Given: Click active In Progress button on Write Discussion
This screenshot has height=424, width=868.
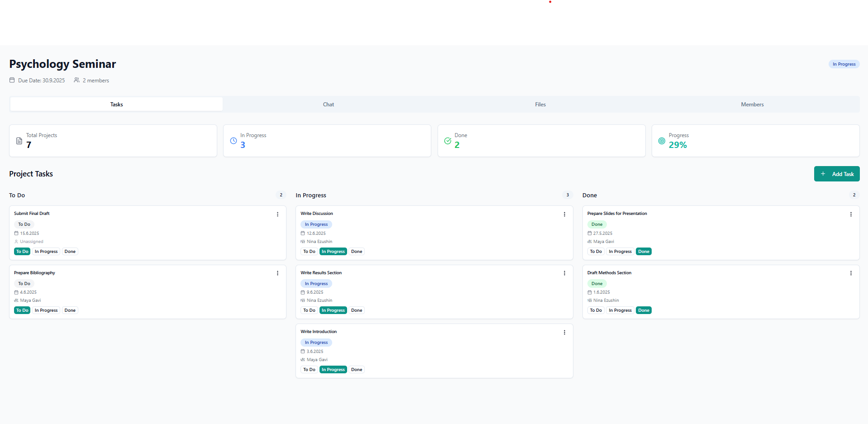Looking at the screenshot, I should pos(333,252).
